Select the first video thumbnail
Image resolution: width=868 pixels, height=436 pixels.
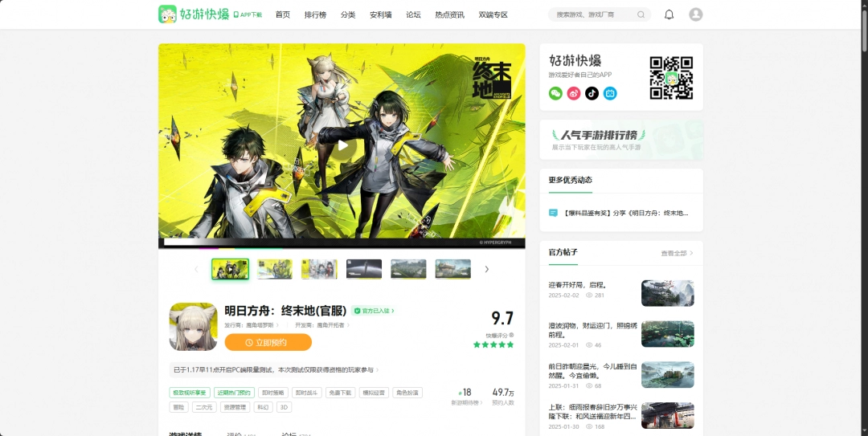click(x=231, y=269)
